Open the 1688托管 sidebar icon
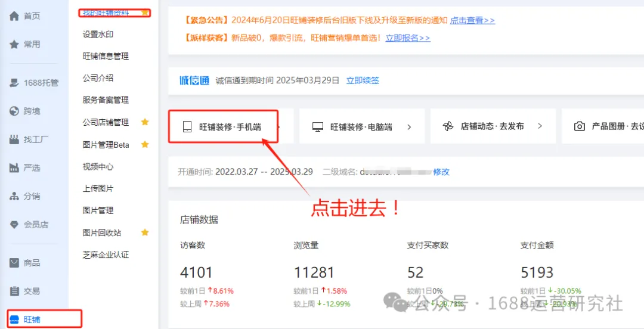 coord(14,83)
